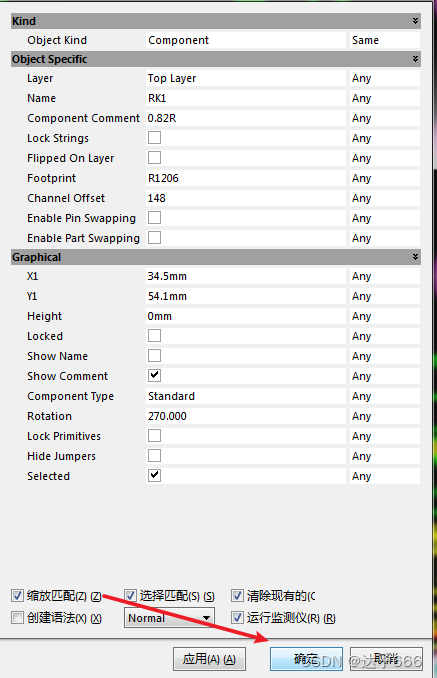Image resolution: width=437 pixels, height=678 pixels.
Task: Toggle the Lock Strings checkbox
Action: pyautogui.click(x=154, y=138)
